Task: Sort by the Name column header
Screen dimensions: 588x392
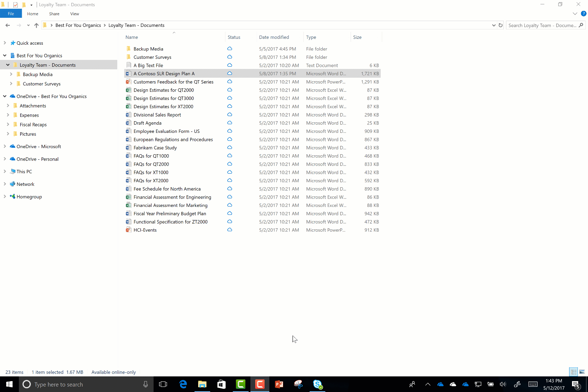Action: pos(132,37)
